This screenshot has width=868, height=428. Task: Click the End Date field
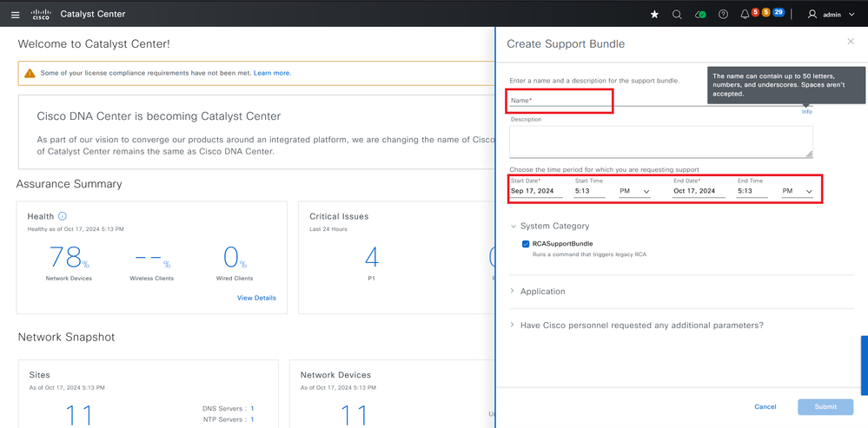pos(699,191)
